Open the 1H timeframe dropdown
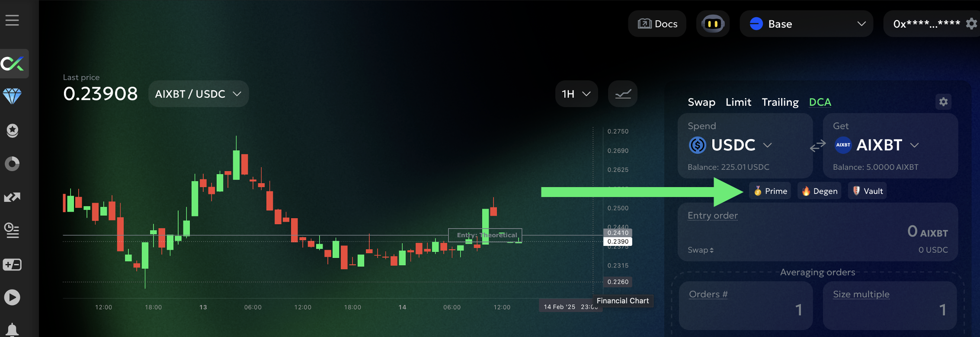Screen dimensions: 980x337 click(x=576, y=94)
